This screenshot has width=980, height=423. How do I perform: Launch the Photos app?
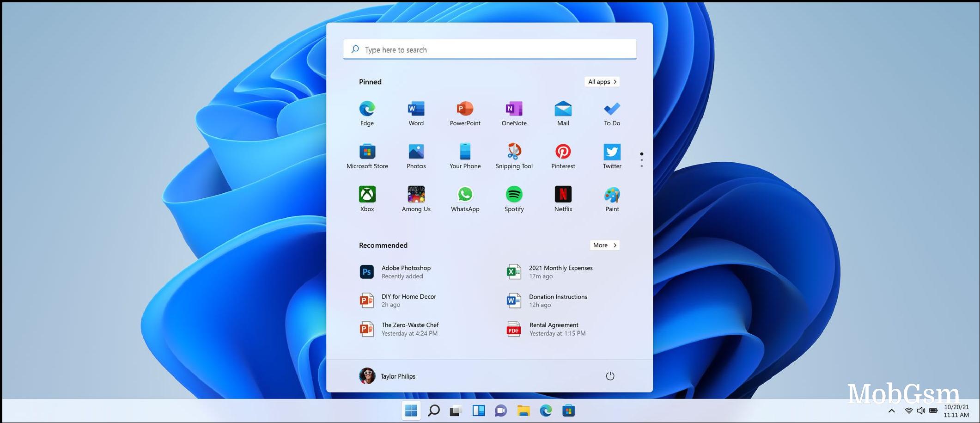tap(416, 156)
